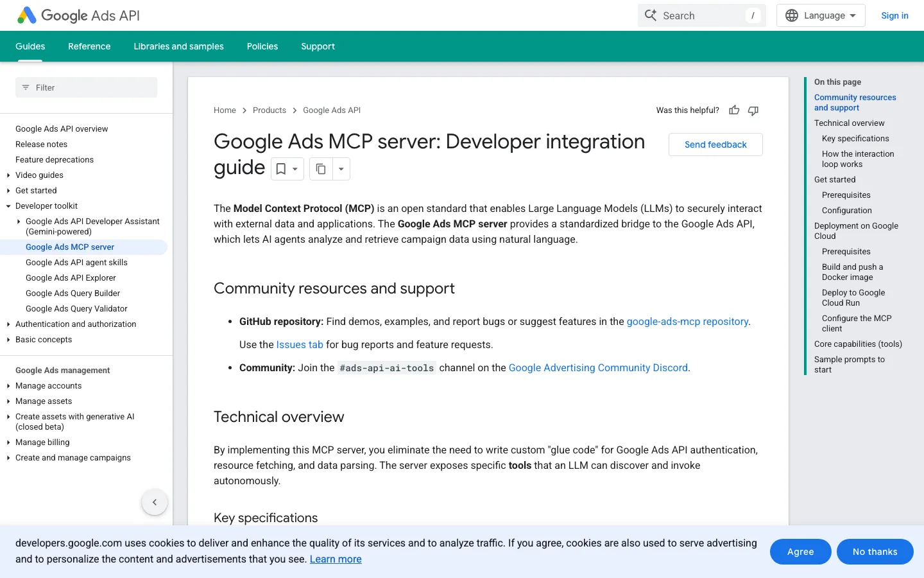Jump to Key specifications in page outline
The height and width of the screenshot is (578, 924).
855,139
